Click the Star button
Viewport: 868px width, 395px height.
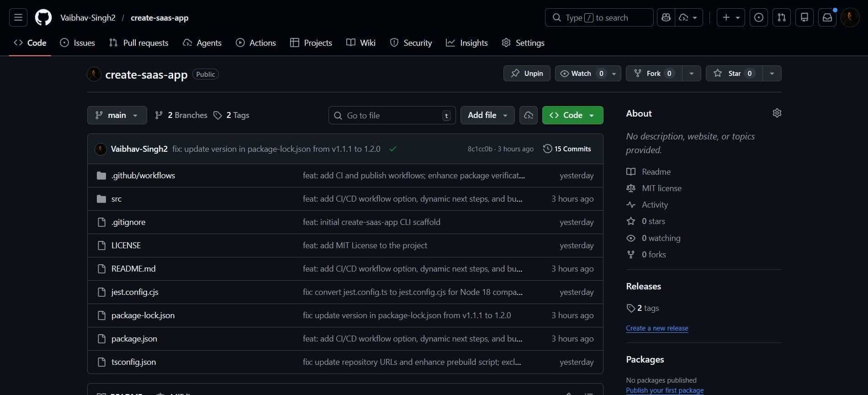(x=734, y=74)
